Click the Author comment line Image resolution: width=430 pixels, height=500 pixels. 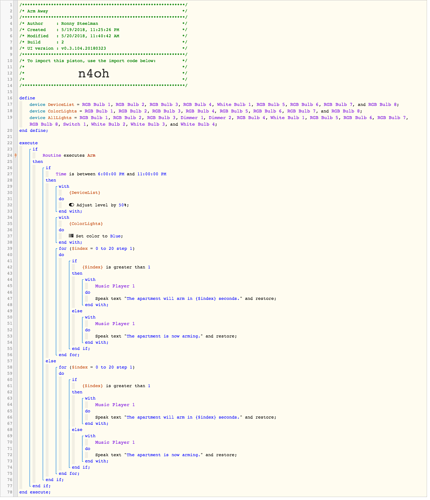pos(103,24)
